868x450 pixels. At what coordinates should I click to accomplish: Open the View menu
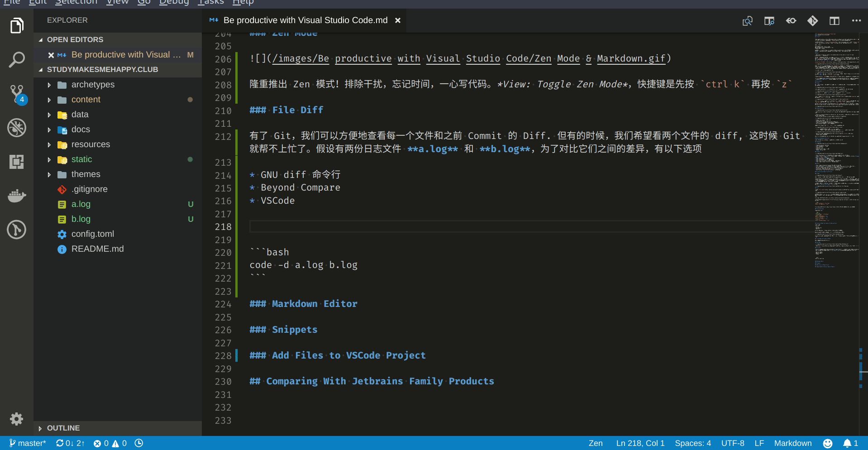pyautogui.click(x=117, y=2)
